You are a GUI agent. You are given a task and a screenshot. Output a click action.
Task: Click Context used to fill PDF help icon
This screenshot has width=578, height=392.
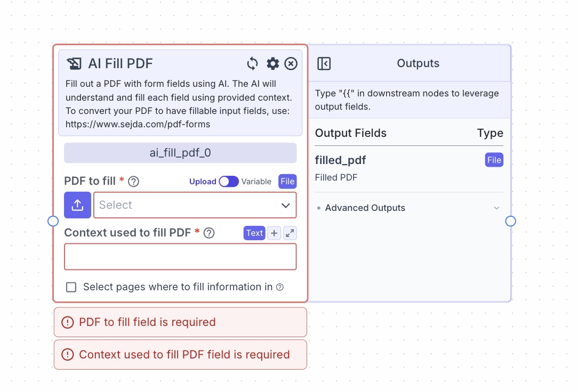[208, 232]
